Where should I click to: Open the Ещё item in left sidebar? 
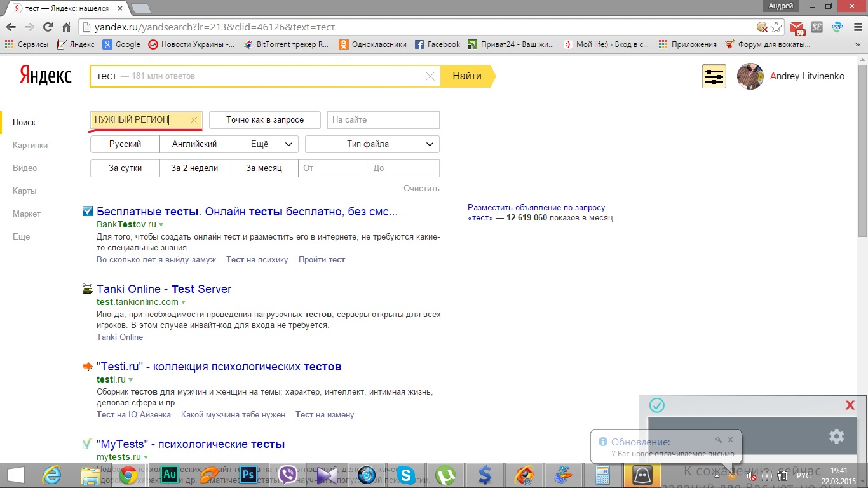pos(22,236)
